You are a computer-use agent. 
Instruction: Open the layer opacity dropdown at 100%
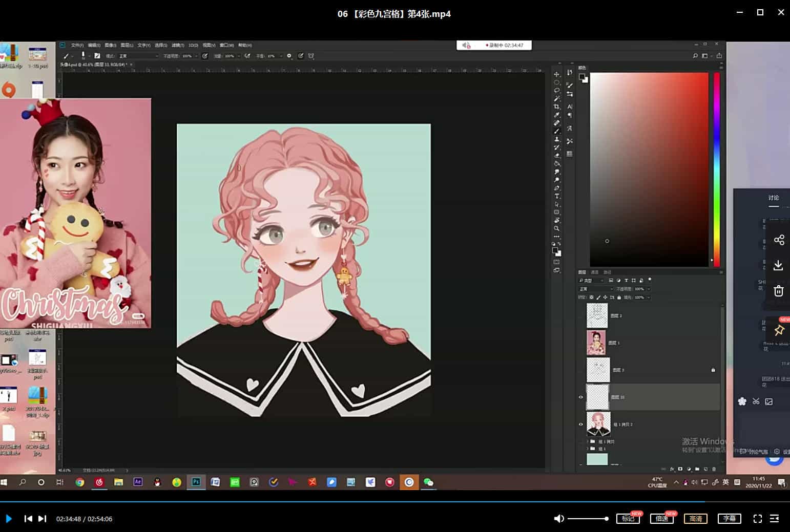click(x=640, y=289)
